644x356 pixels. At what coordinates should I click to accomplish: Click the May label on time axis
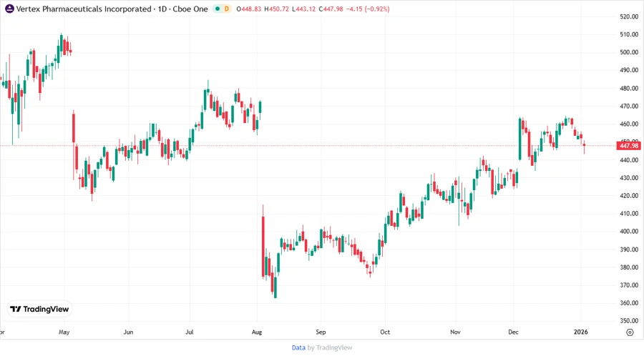pyautogui.click(x=64, y=332)
